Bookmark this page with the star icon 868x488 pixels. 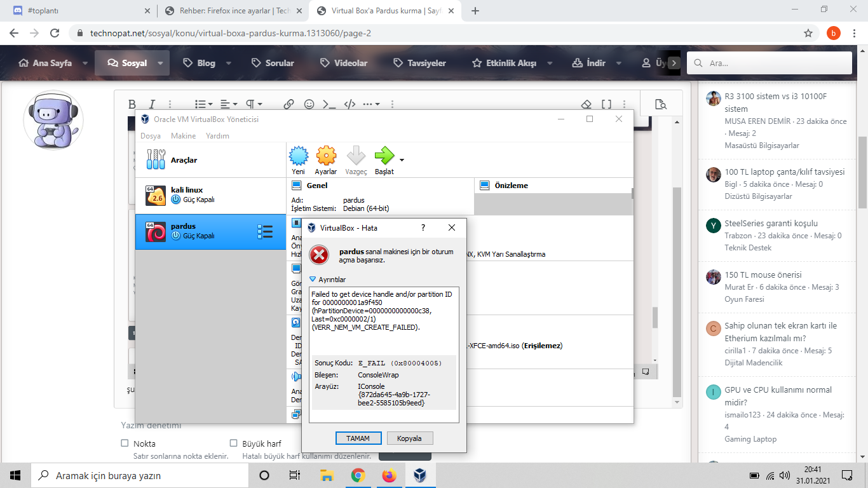(808, 33)
